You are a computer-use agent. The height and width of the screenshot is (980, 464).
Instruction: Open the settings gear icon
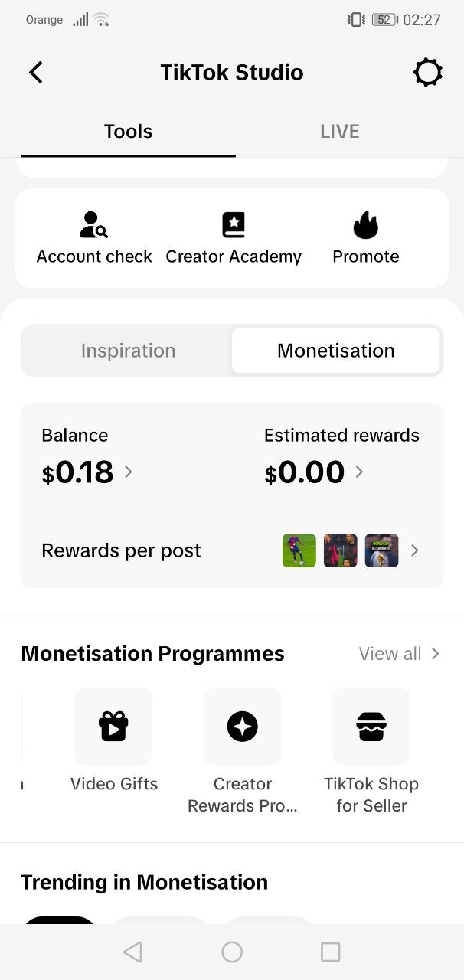(427, 73)
